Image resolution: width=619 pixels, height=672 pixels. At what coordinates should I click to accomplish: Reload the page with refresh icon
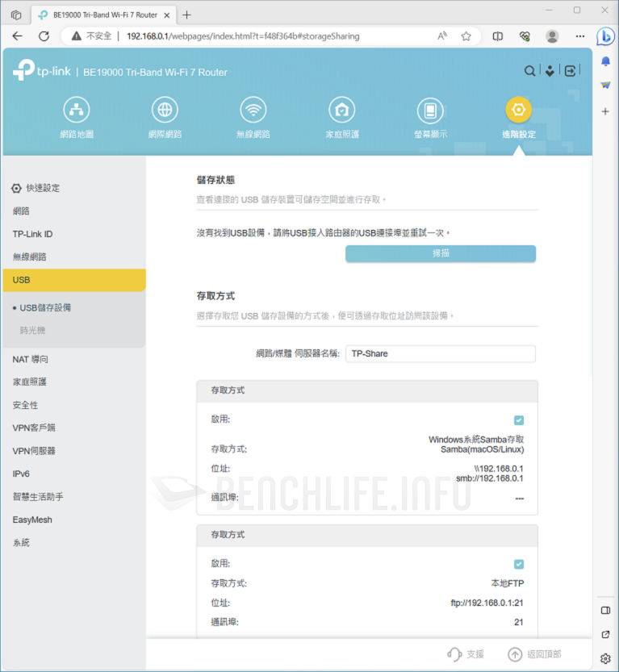(44, 36)
